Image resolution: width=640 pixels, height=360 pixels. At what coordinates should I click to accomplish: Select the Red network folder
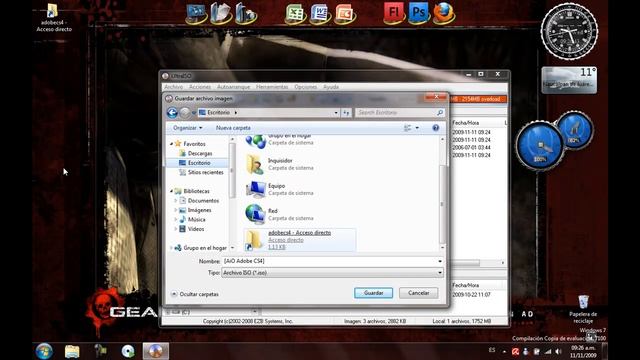280,214
